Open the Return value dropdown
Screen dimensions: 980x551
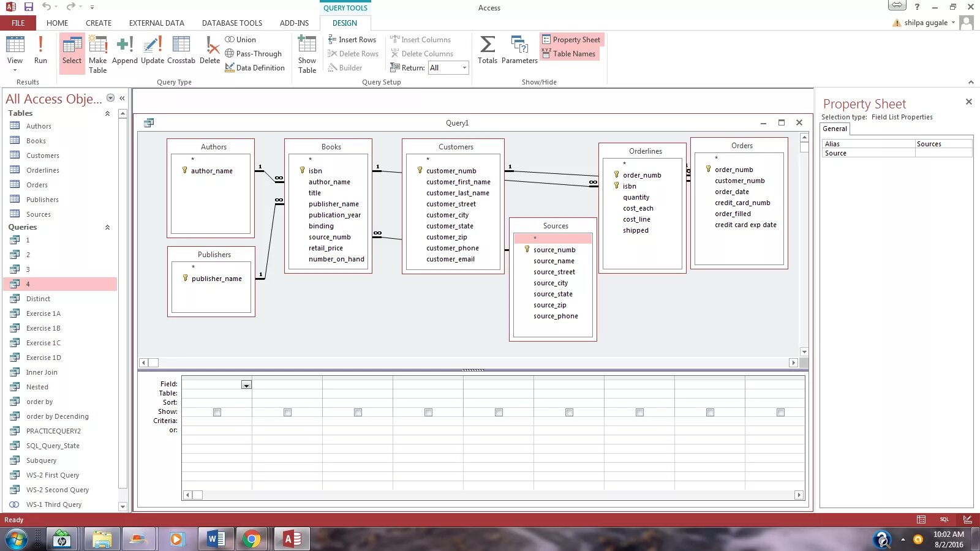point(464,68)
